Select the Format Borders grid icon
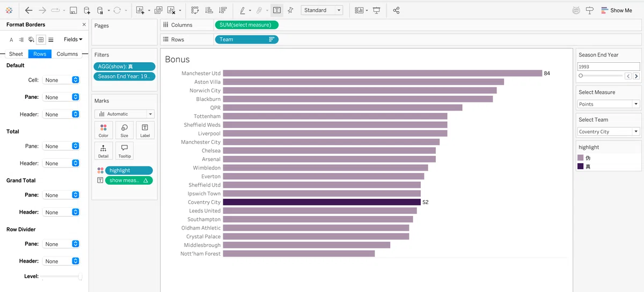The image size is (644, 292). [41, 39]
